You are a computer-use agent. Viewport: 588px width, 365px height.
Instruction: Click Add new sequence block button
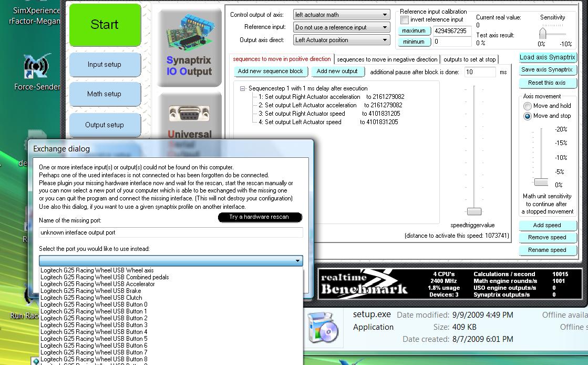coord(271,72)
